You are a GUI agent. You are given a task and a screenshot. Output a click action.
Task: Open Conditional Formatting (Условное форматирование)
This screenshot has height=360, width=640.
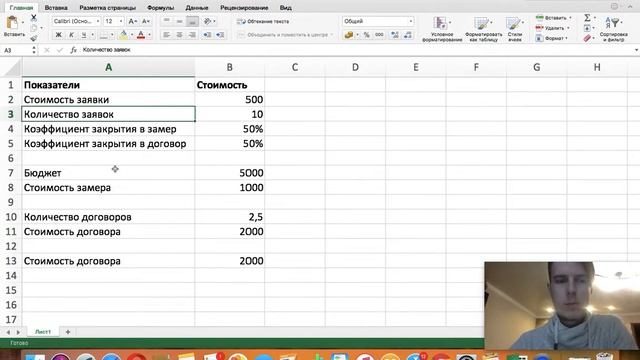tap(442, 29)
